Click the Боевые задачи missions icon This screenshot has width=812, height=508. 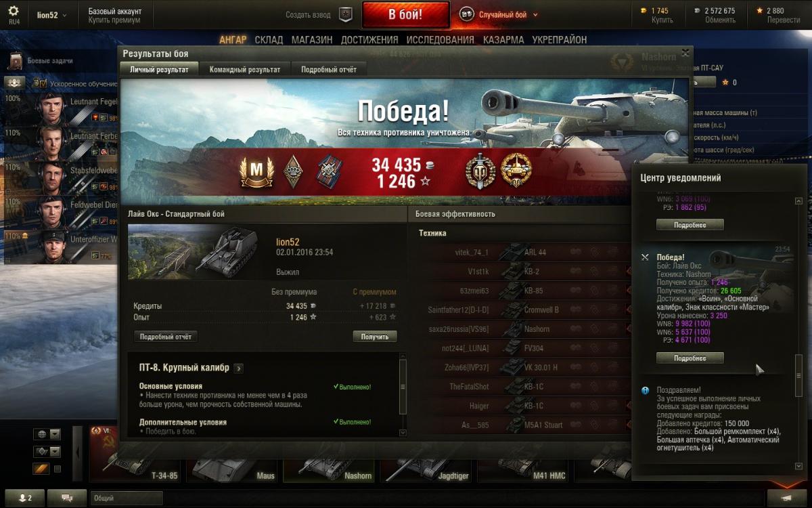click(x=15, y=61)
